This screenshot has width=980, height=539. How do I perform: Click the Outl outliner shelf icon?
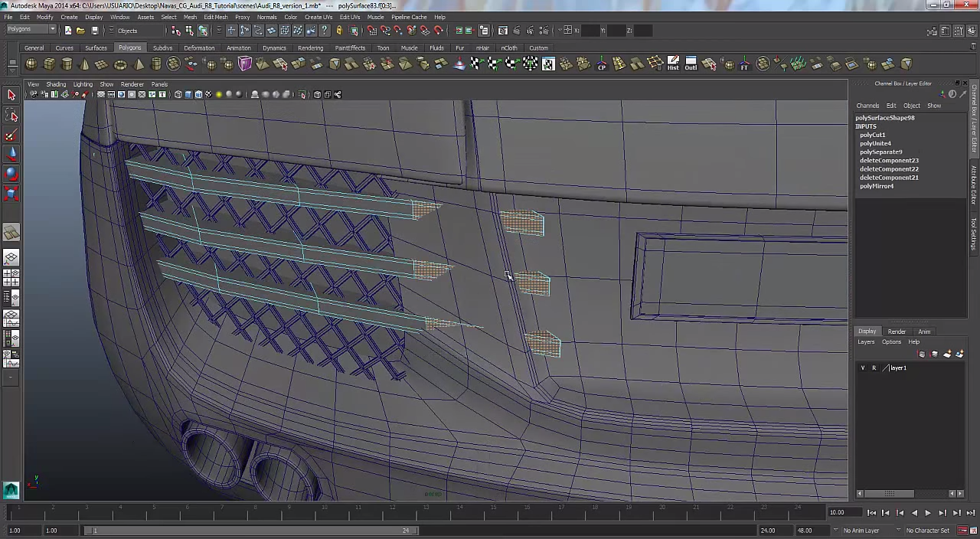coord(691,64)
